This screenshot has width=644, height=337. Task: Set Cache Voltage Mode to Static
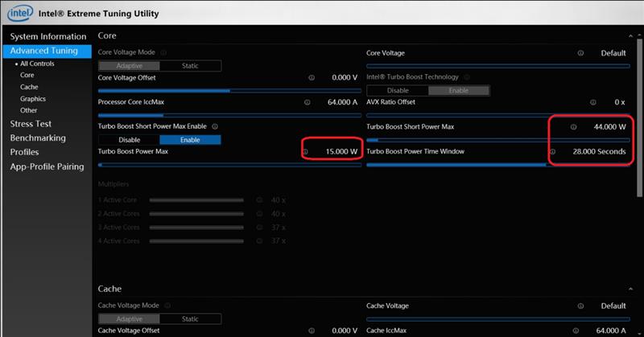[190, 319]
